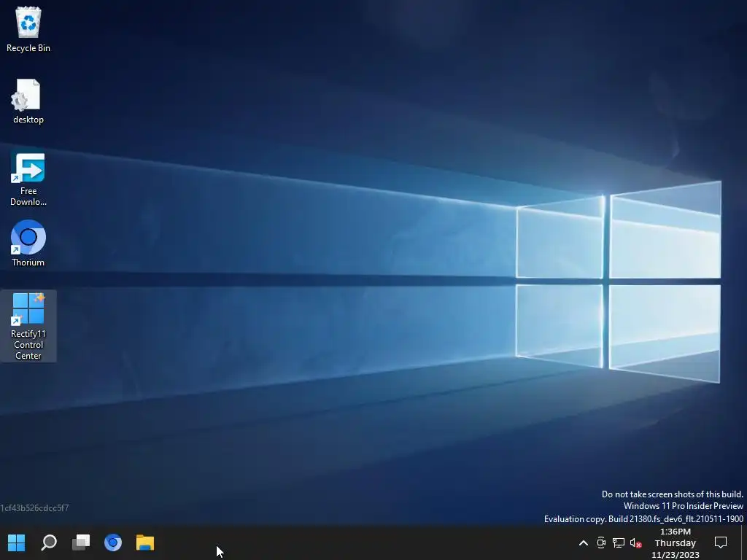
Task: Open File Explorer from the taskbar
Action: click(x=145, y=542)
